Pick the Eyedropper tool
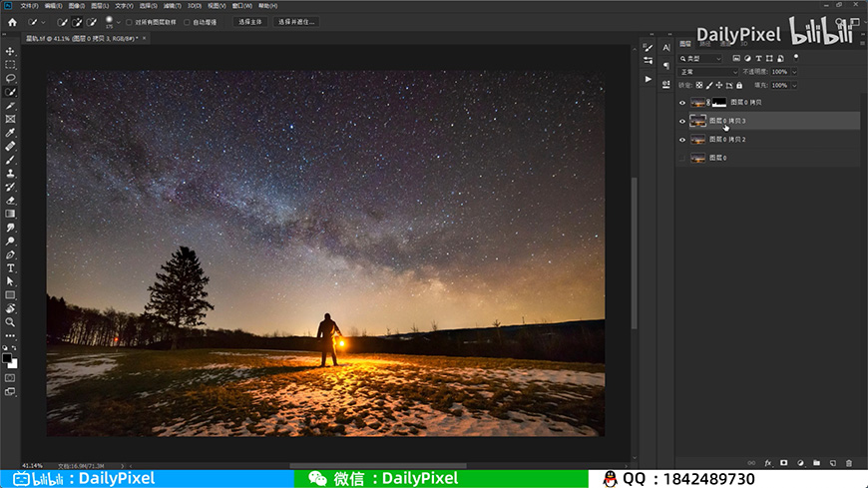Viewport: 868px width, 488px height. (x=10, y=133)
